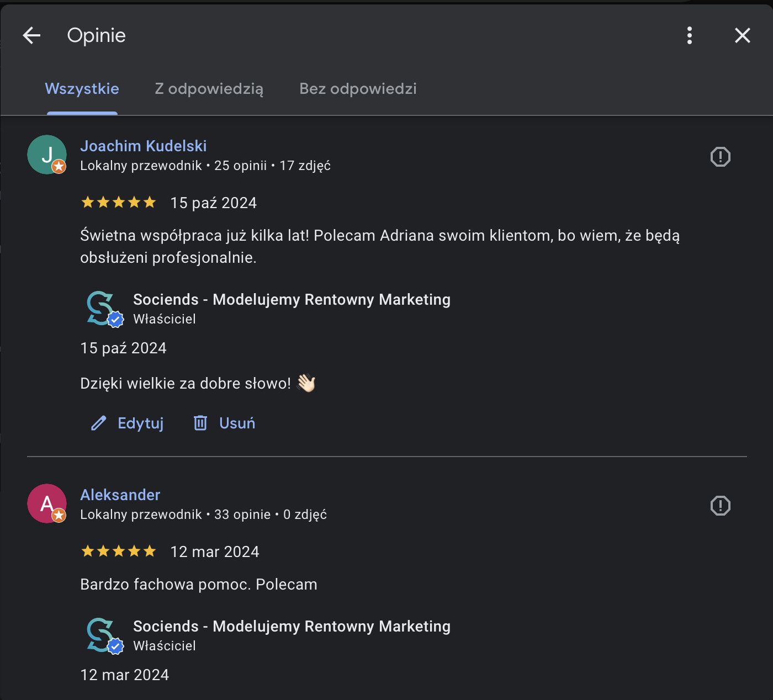Viewport: 773px width, 700px height.
Task: Click the five-star rating on Joachim's review
Action: [119, 203]
